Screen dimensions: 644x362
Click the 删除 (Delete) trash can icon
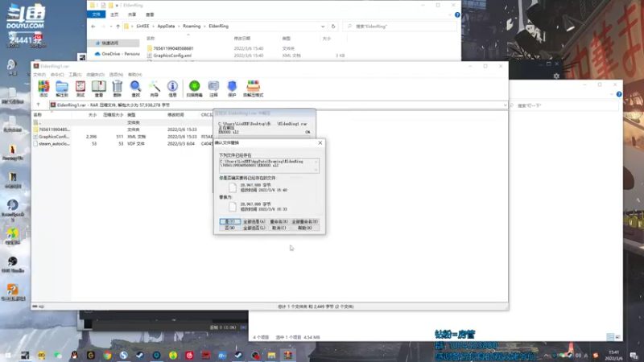(x=118, y=88)
